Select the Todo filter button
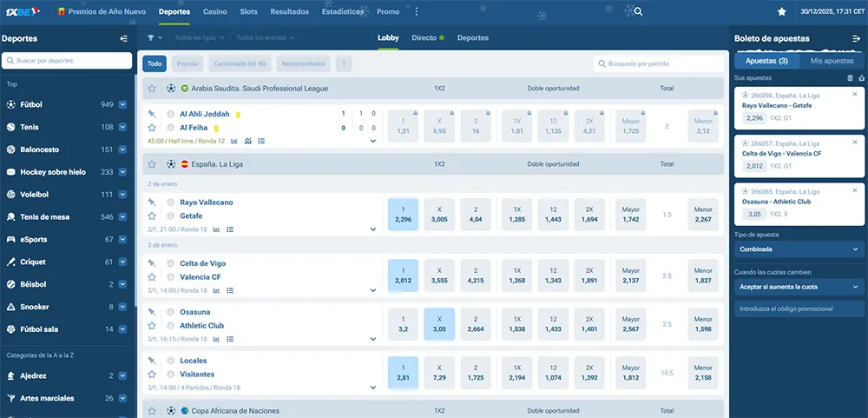868x418 pixels. tap(155, 63)
